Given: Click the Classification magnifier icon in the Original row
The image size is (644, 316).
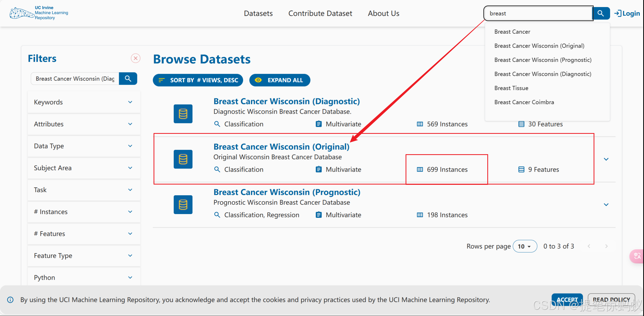Looking at the screenshot, I should [217, 169].
